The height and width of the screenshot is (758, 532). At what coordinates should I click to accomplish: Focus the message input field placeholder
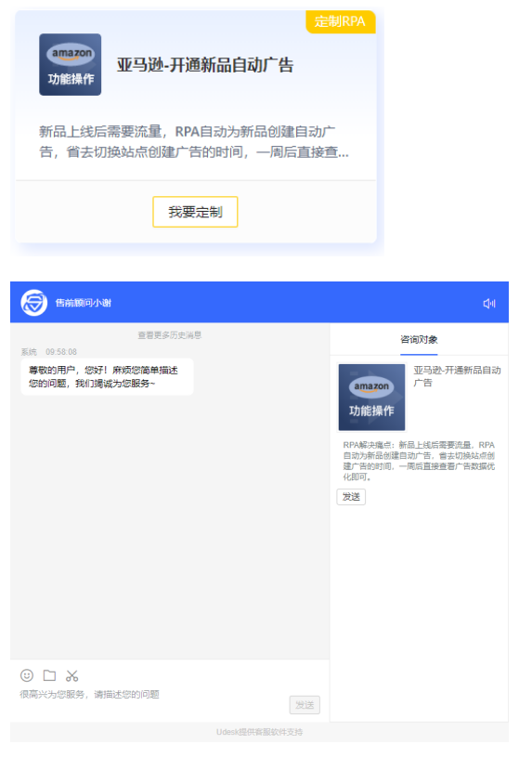[x=89, y=694]
